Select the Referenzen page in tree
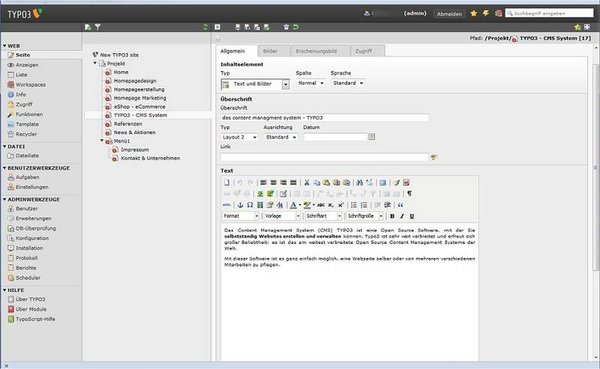600x369 pixels. click(x=128, y=124)
